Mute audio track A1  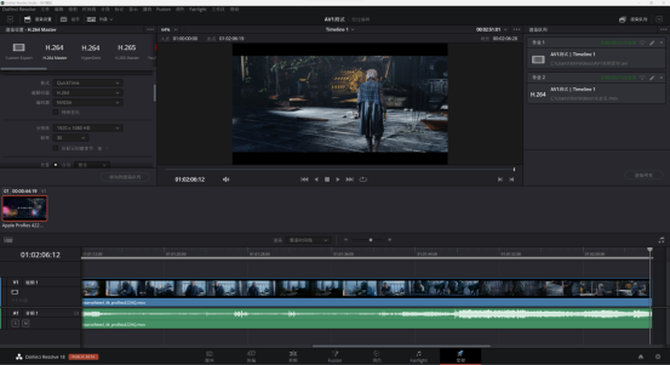[26, 324]
